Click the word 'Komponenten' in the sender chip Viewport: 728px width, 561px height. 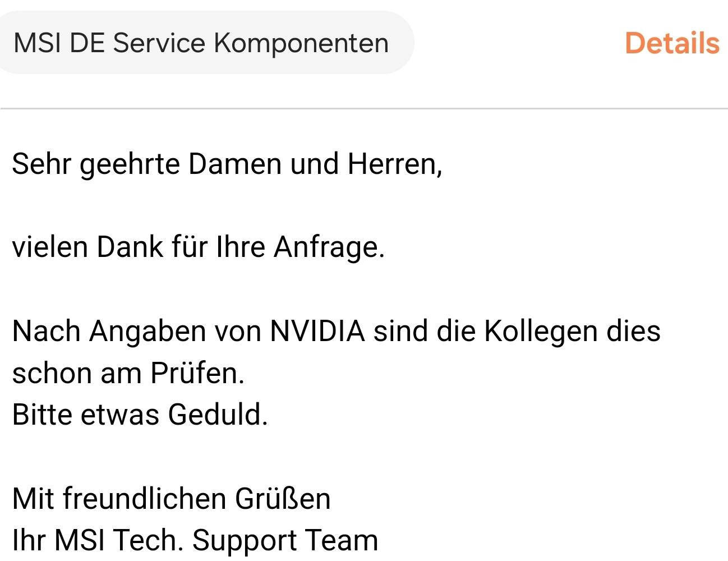(x=301, y=43)
